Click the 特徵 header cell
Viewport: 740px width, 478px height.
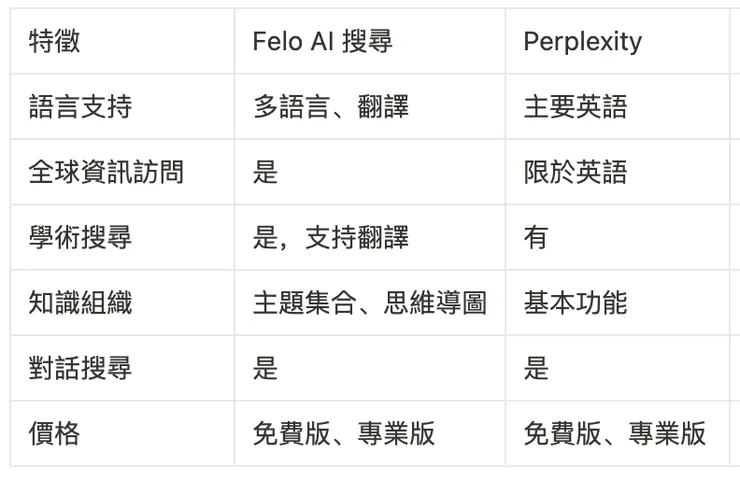[x=55, y=42]
